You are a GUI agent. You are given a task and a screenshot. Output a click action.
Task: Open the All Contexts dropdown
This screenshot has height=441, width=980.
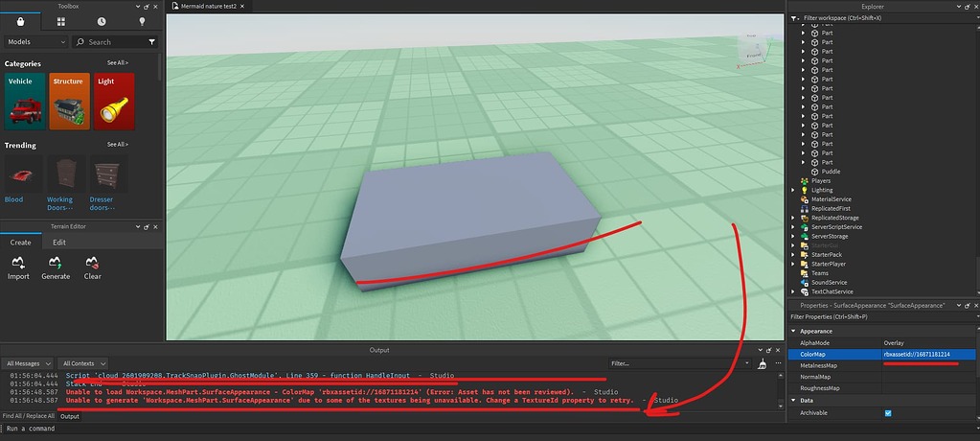(83, 363)
